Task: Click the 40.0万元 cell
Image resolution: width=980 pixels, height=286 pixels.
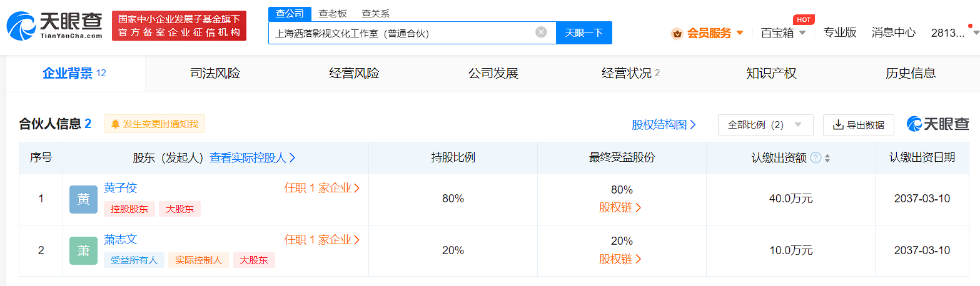Action: click(x=791, y=199)
